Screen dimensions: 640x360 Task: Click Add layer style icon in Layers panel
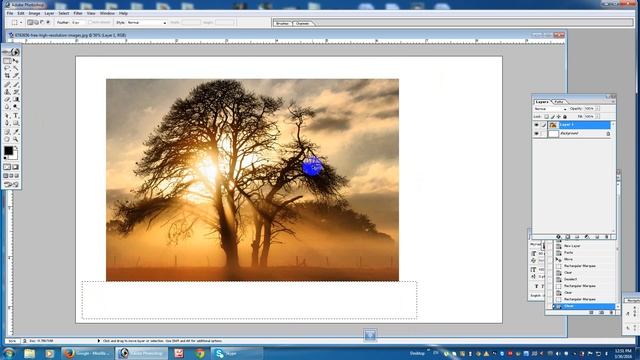[558, 237]
